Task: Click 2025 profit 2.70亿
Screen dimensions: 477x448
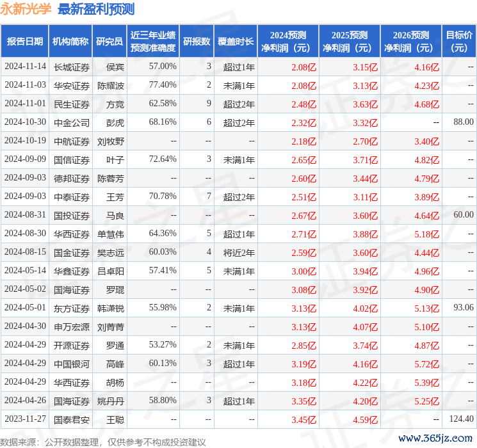Action: 366,141
